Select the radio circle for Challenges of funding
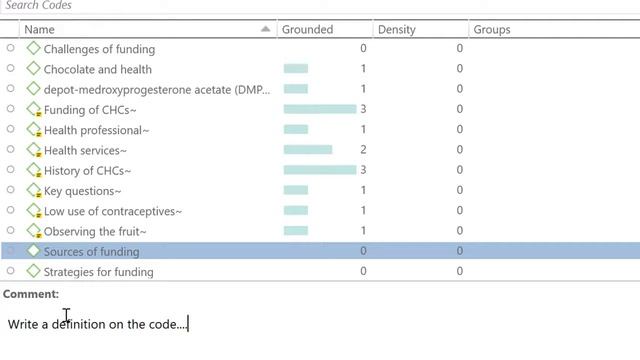This screenshot has height=360, width=640. point(11,48)
